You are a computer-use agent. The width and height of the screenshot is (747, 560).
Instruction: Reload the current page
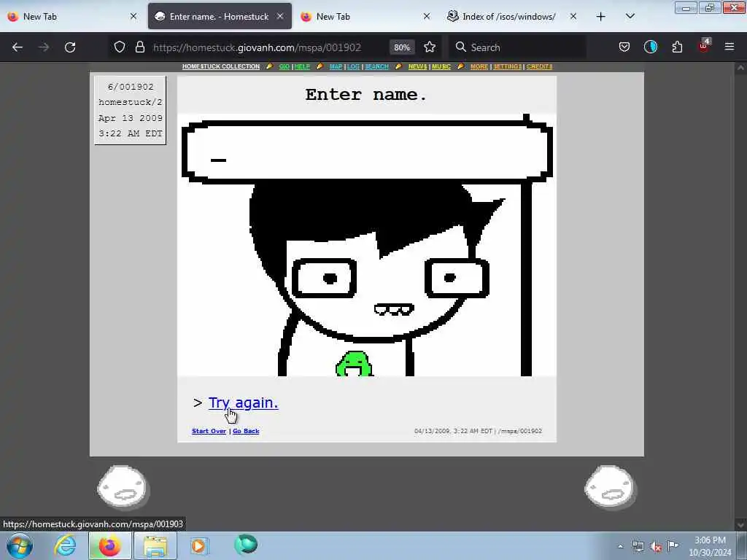[70, 47]
